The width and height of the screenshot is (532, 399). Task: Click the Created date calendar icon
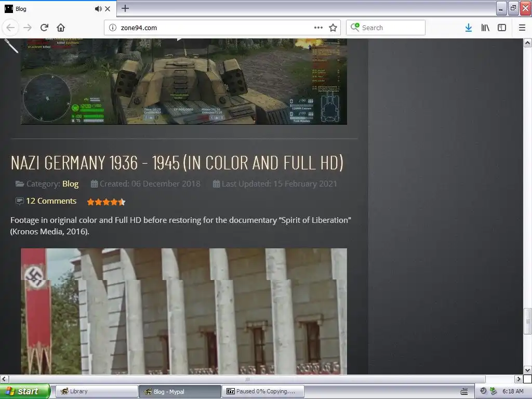pyautogui.click(x=95, y=184)
